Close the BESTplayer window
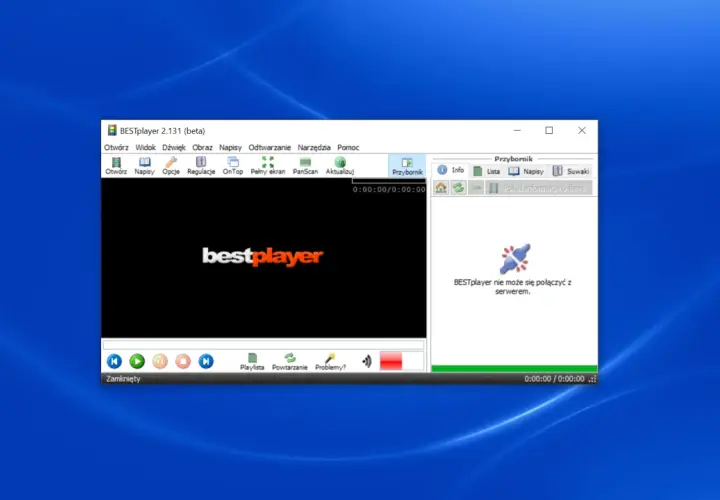This screenshot has height=500, width=720. (582, 130)
